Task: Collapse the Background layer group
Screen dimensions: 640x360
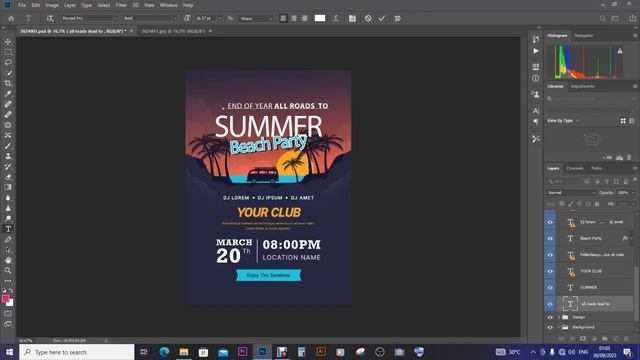Action: click(x=559, y=327)
